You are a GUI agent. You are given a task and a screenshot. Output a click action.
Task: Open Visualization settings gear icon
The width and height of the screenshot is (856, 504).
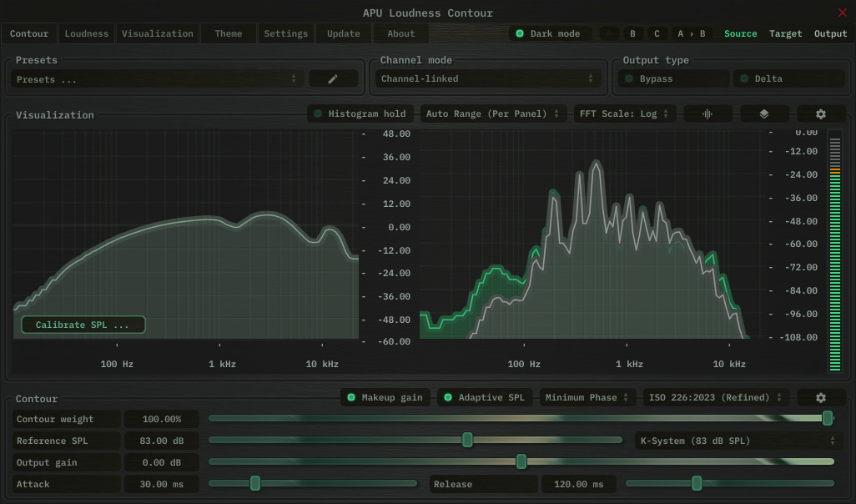[x=821, y=113]
